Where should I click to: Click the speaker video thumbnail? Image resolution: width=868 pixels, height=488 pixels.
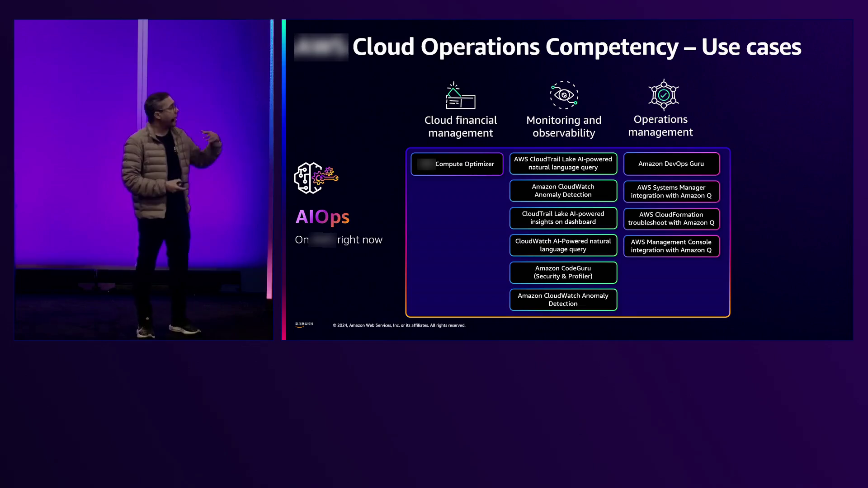pos(143,180)
